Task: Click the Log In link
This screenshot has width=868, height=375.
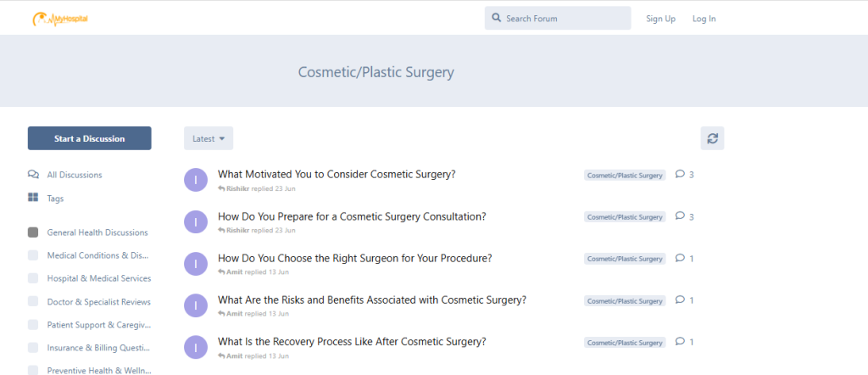Action: (x=704, y=19)
